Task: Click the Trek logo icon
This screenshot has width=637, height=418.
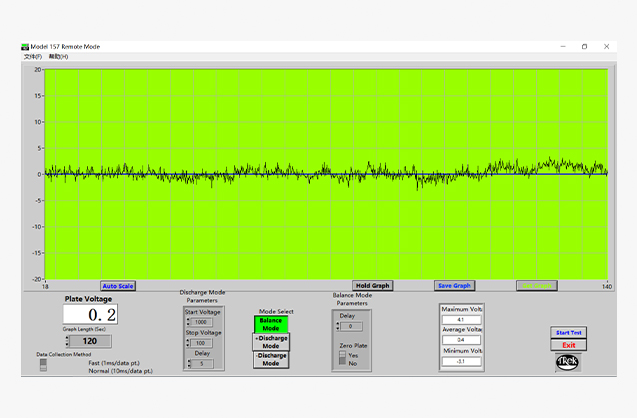Action: [x=568, y=364]
